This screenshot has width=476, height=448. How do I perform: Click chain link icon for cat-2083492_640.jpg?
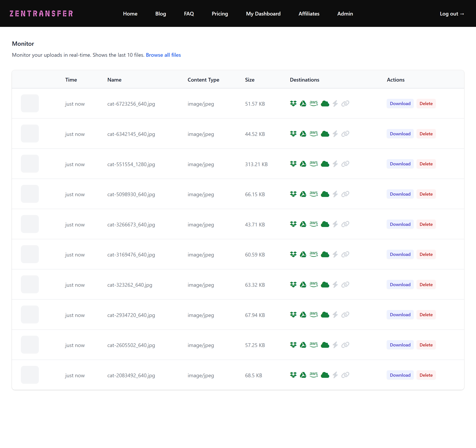pos(345,375)
